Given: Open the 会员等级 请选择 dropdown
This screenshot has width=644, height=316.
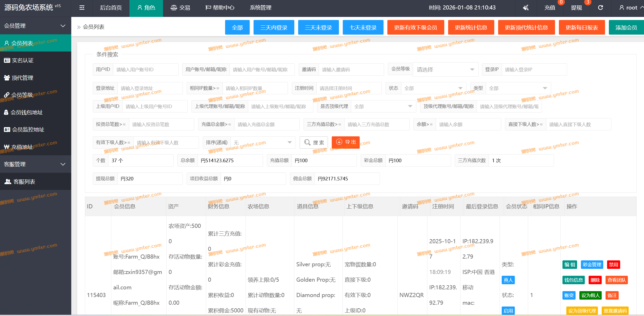Looking at the screenshot, I should (x=445, y=69).
